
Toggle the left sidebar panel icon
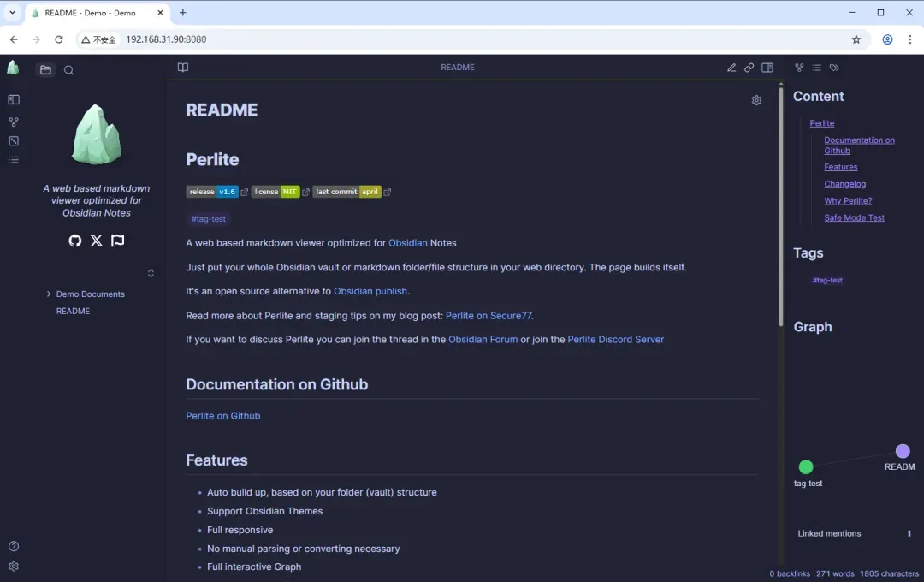[x=14, y=99]
